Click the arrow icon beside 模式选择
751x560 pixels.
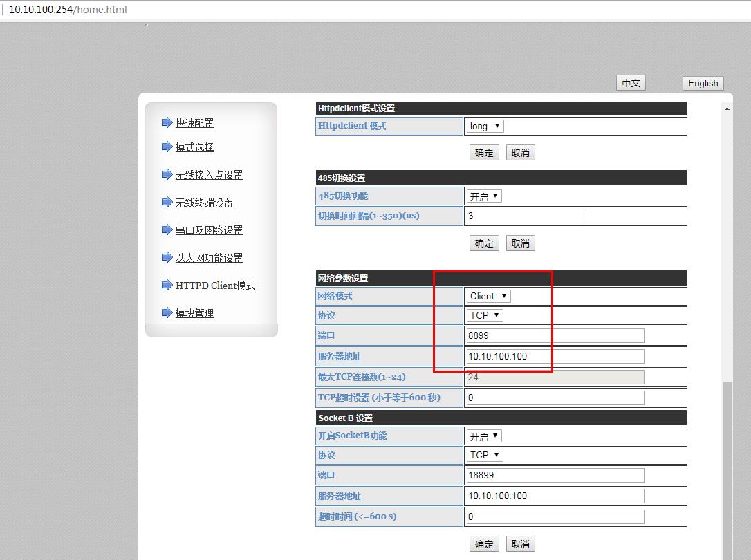point(167,147)
